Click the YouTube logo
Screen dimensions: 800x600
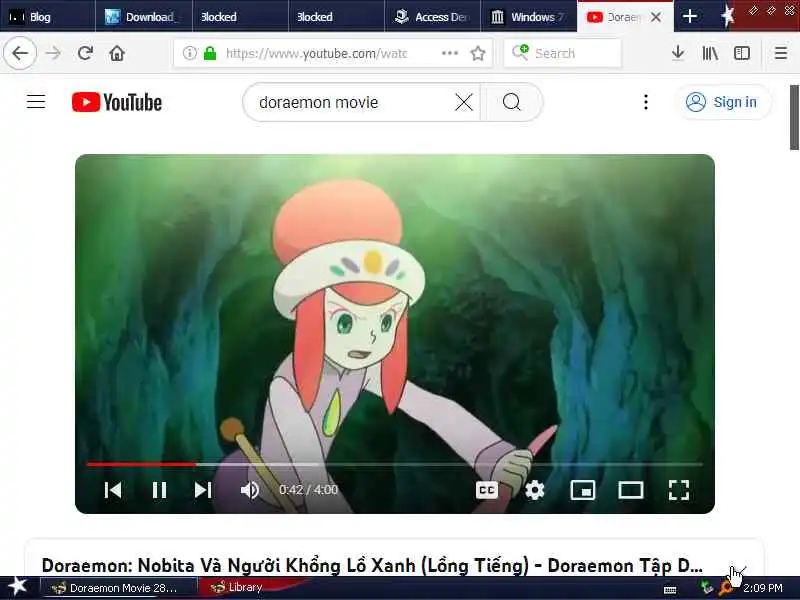(x=117, y=102)
